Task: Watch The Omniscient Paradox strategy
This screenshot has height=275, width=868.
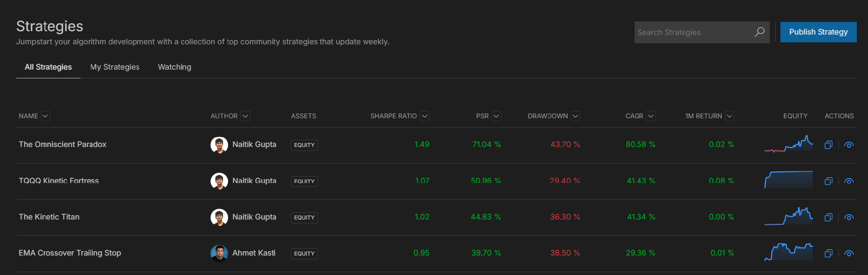Action: coord(849,145)
